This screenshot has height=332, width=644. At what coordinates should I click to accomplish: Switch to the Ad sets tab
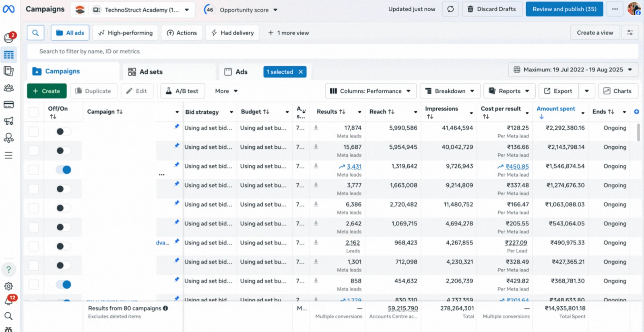(169, 72)
